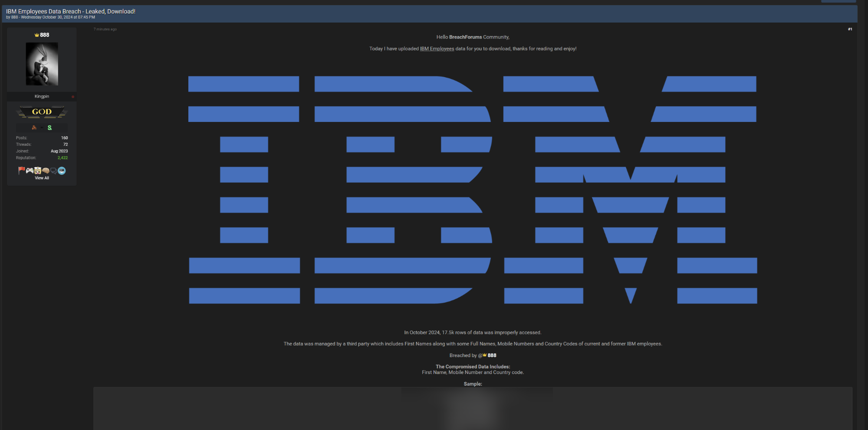Click the #1 post permalink
868x430 pixels.
[849, 29]
